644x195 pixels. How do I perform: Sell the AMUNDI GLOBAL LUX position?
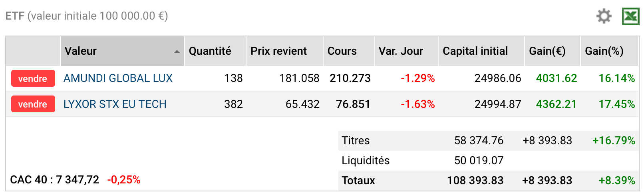[33, 78]
